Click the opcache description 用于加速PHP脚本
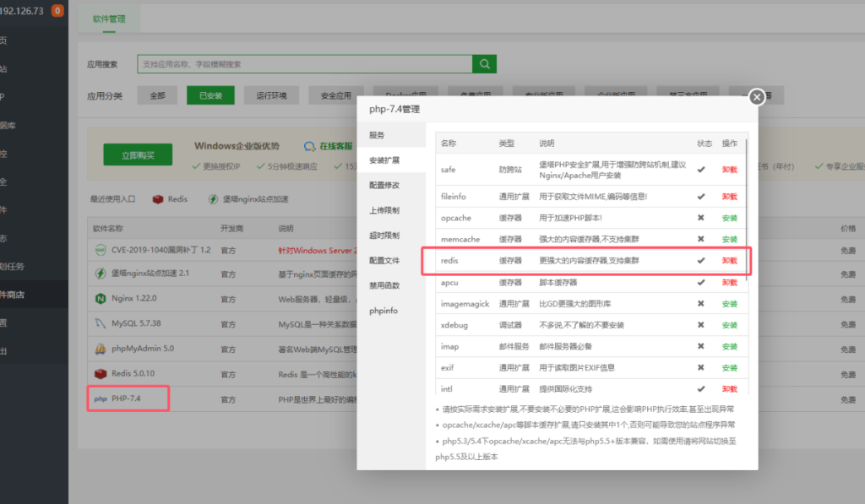Screen dimensions: 865x504 [x=570, y=218]
